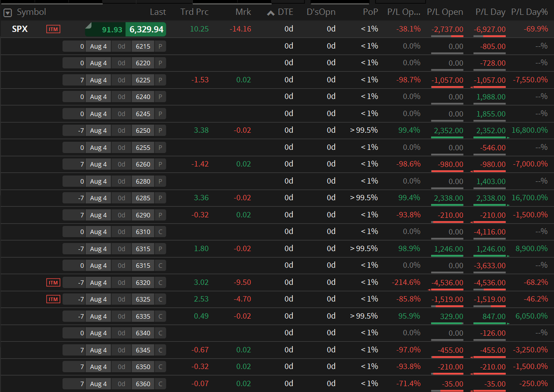Image resolution: width=554 pixels, height=392 pixels.
Task: Click the Trd Prc -0.07 on the 6360 call row
Action: (x=200, y=383)
